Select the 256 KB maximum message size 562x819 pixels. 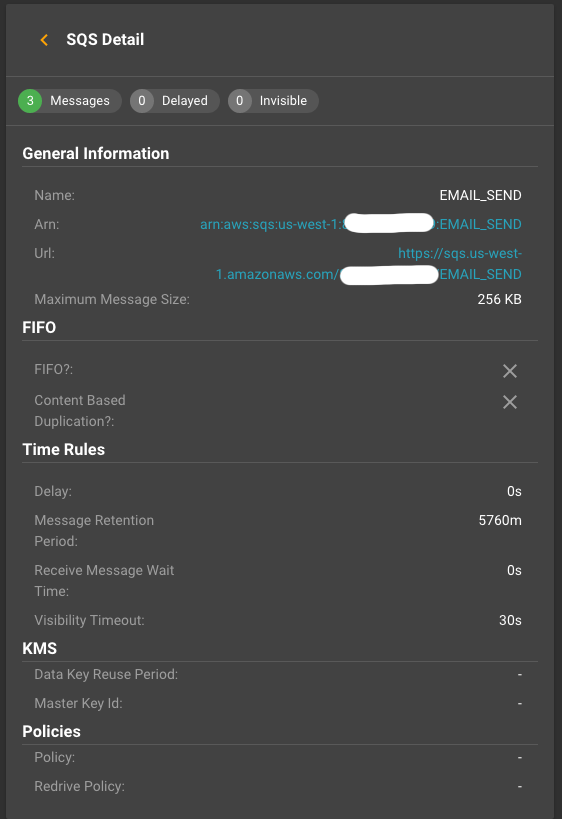[x=499, y=299]
